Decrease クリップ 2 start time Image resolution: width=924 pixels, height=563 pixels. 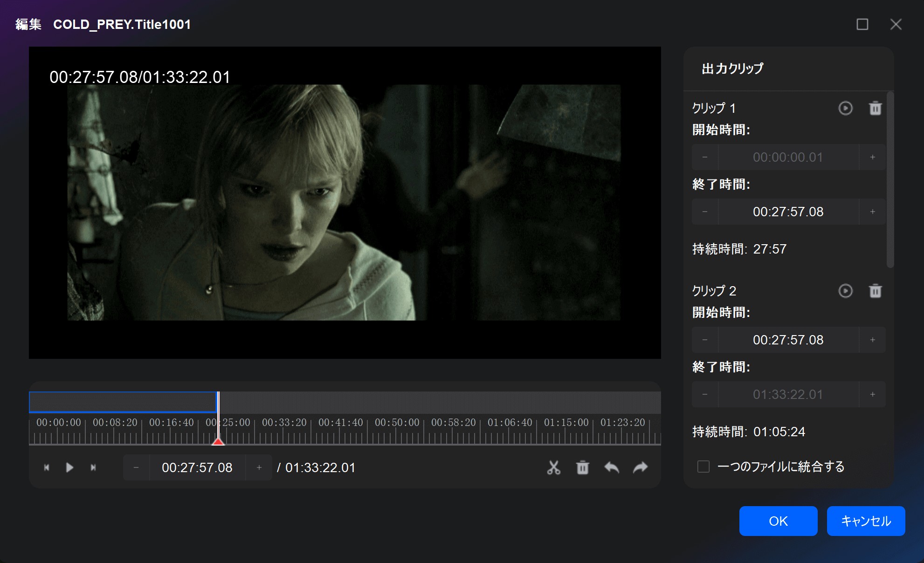click(x=705, y=340)
